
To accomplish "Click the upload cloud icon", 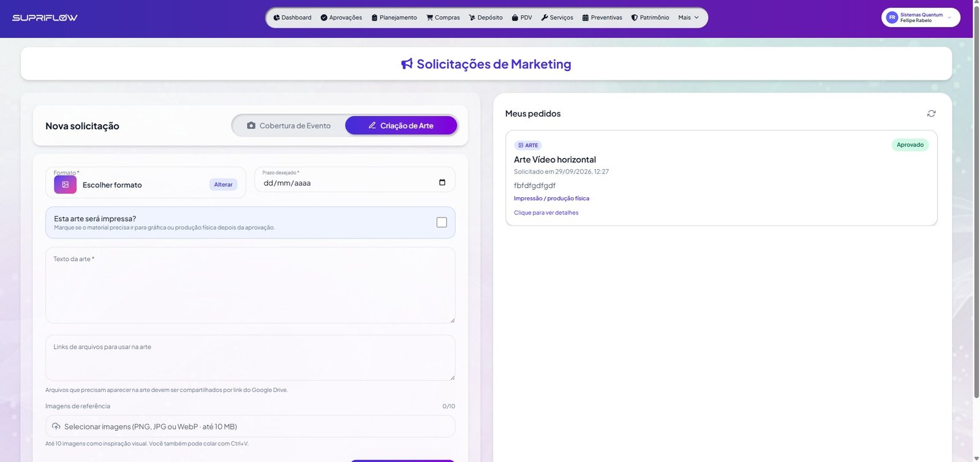I will click(56, 426).
